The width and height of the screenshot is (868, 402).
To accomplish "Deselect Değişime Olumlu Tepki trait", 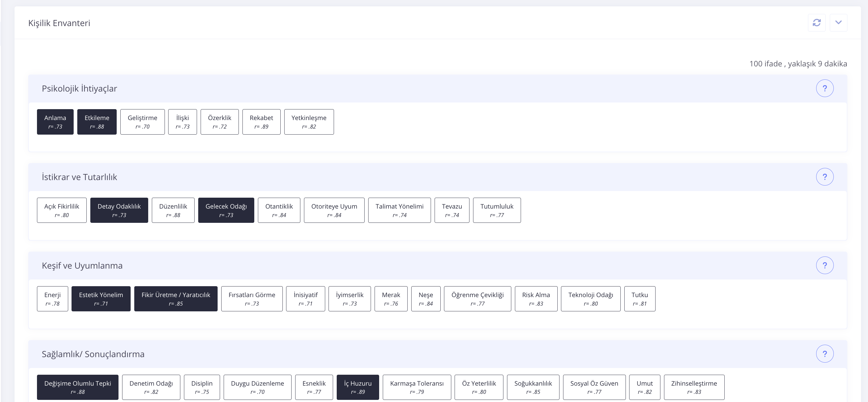I will 78,387.
